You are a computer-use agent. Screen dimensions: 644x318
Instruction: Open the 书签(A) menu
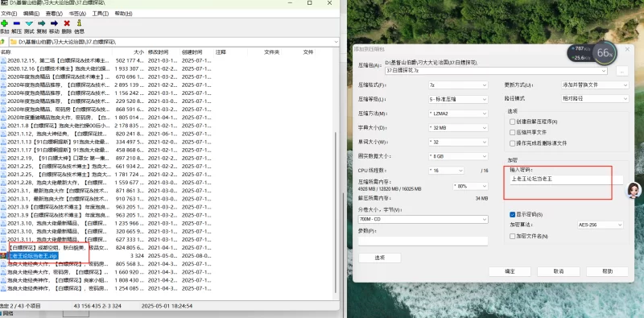coord(77,14)
